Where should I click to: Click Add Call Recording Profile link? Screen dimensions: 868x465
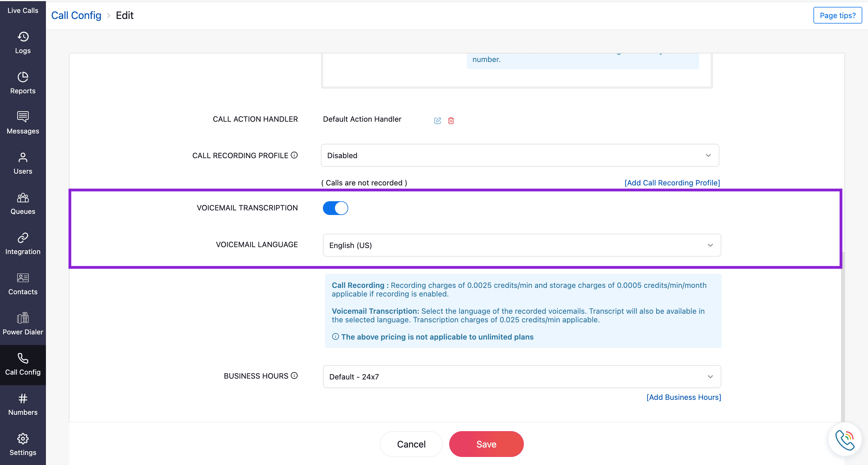click(x=672, y=183)
